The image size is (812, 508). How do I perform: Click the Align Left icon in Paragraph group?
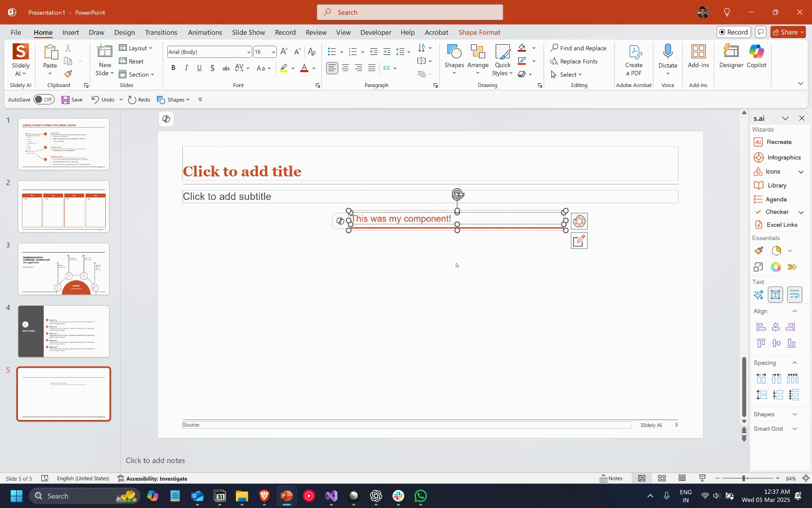pos(332,68)
